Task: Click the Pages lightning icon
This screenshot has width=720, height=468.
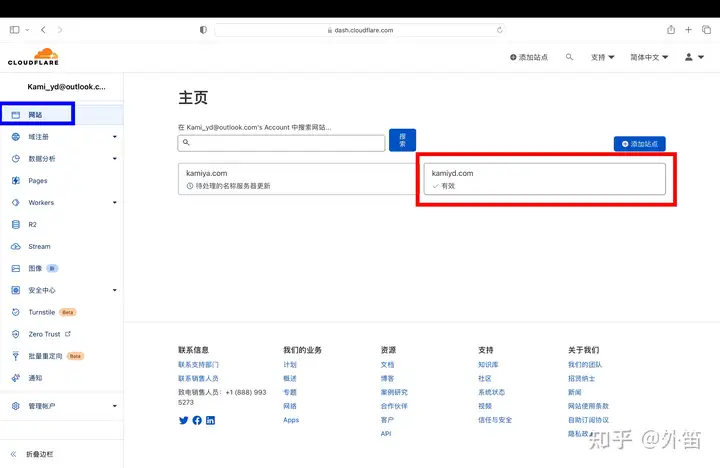Action: pos(16,180)
